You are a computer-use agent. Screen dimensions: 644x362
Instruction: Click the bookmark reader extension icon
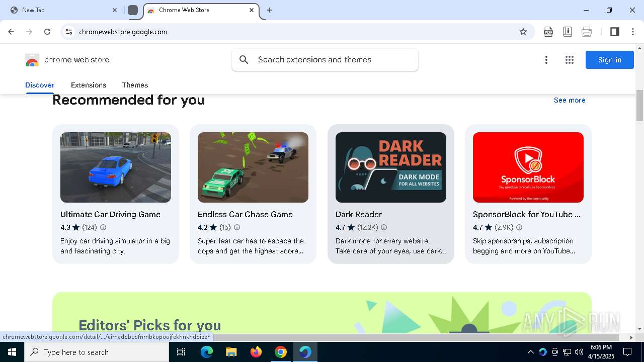tap(568, 32)
